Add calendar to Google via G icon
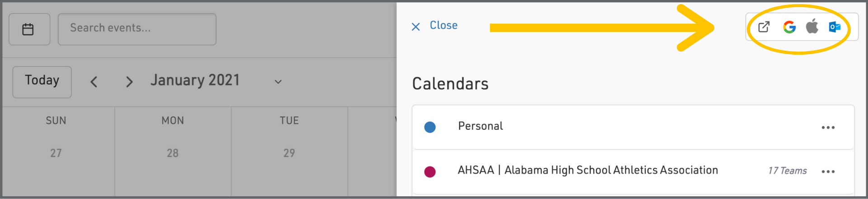 789,27
